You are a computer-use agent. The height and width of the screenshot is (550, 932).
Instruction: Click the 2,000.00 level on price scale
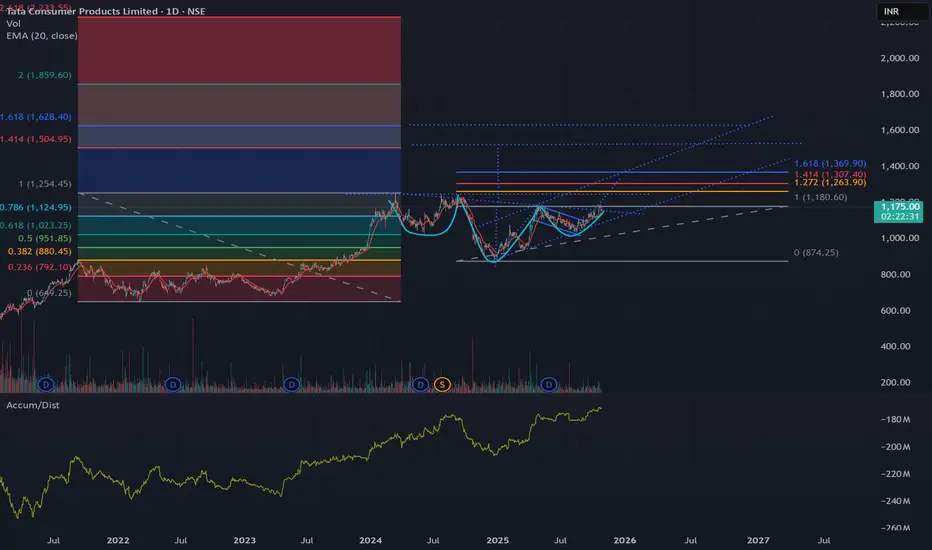pyautogui.click(x=900, y=58)
